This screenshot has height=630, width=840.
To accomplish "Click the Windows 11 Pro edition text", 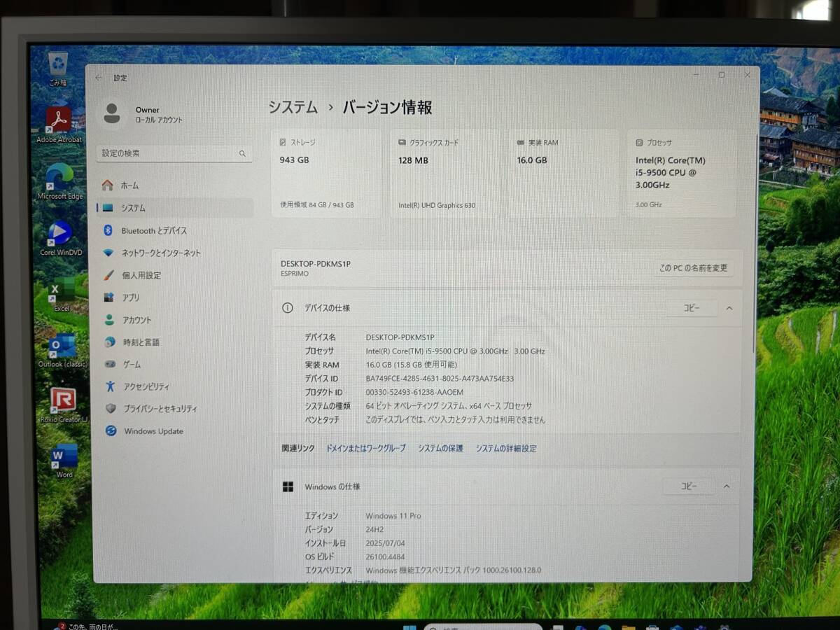I will pos(393,516).
